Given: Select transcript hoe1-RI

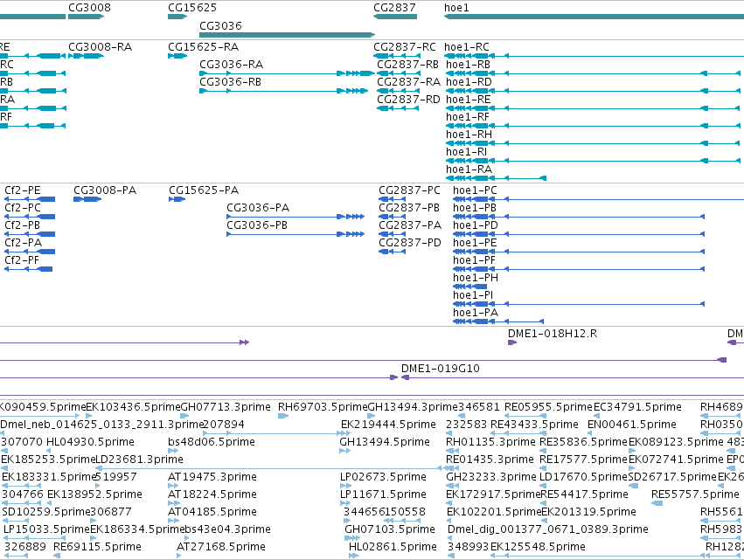Looking at the screenshot, I should click(x=467, y=152).
